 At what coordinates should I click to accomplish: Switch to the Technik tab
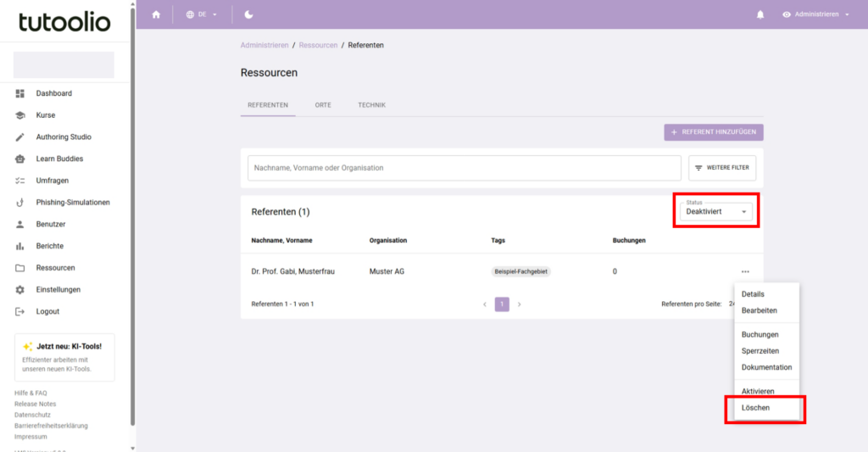pyautogui.click(x=371, y=104)
